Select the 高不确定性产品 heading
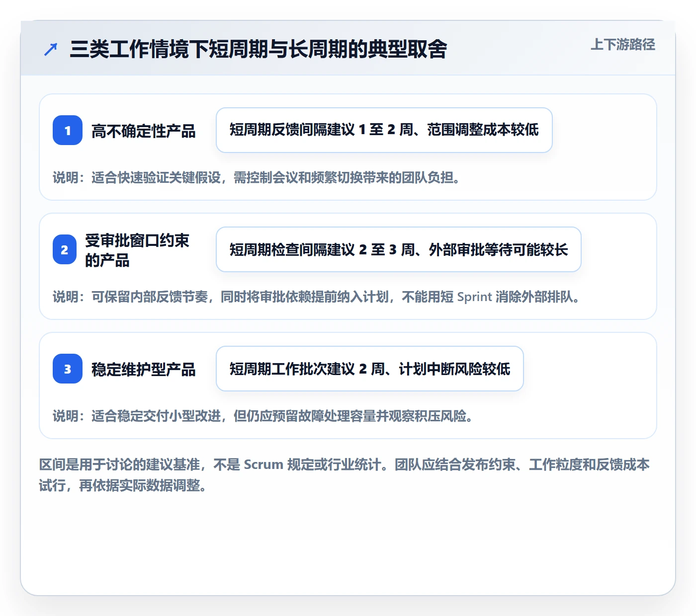 (144, 131)
